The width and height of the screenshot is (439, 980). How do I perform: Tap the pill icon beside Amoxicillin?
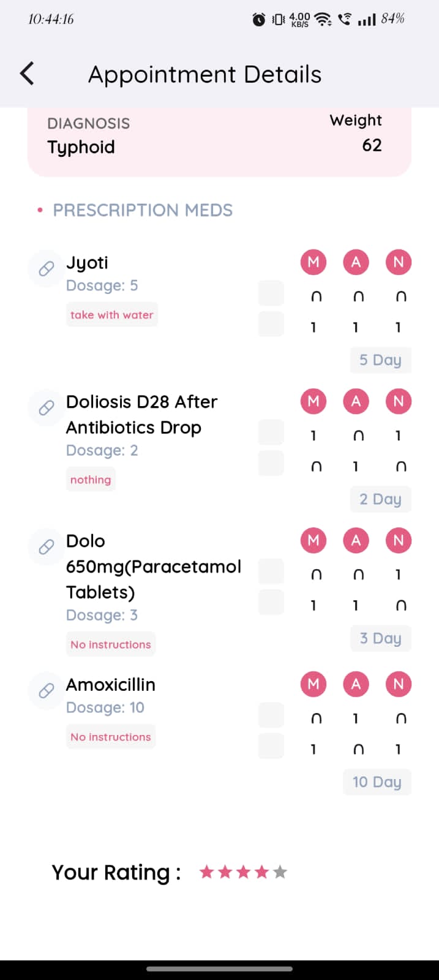46,691
